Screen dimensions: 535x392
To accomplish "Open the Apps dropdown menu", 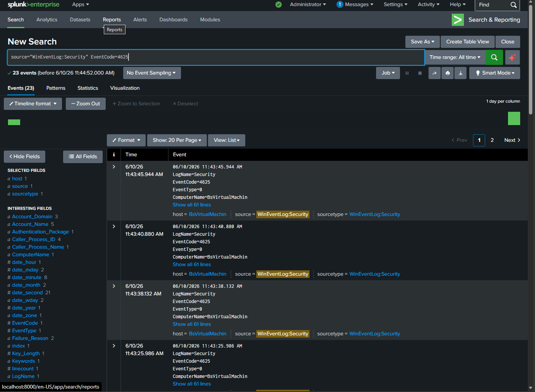I will pos(81,5).
